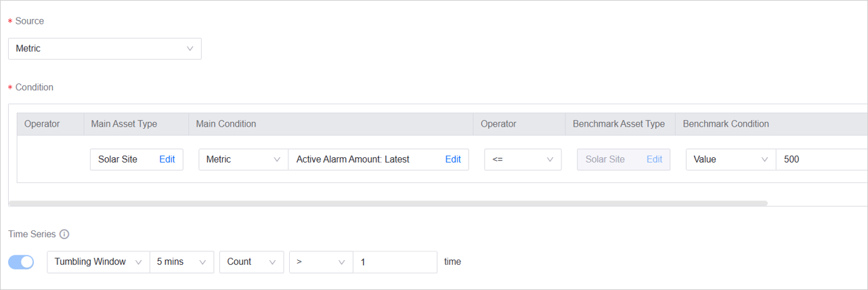Click the disabled Benchmark Asset Type Edit link

654,160
